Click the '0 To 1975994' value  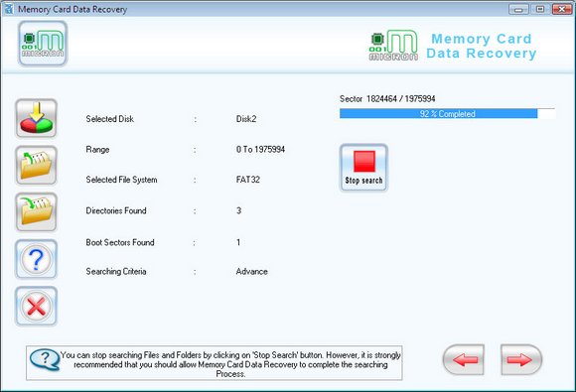pos(260,150)
